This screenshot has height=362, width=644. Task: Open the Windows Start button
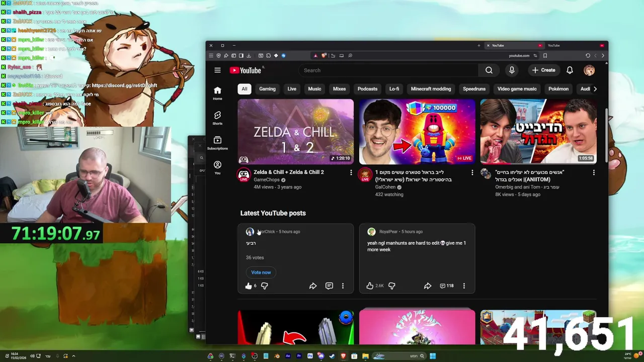coord(433,356)
